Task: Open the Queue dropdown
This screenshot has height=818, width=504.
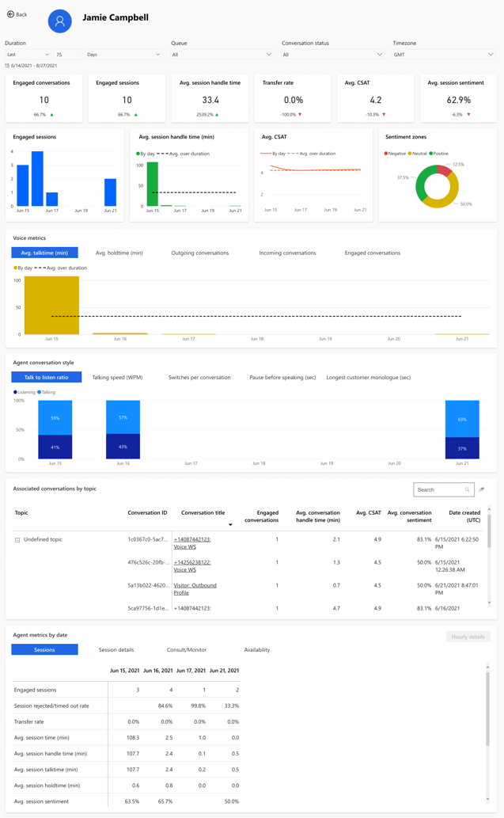Action: [222, 55]
